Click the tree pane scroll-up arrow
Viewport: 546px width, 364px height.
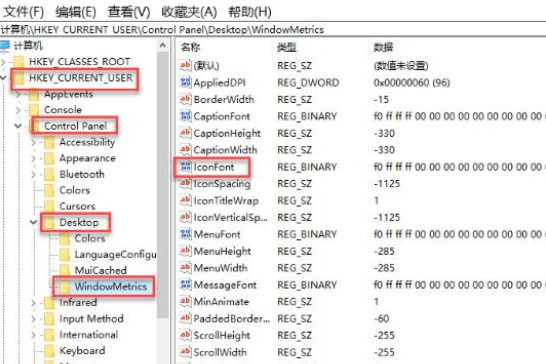(163, 45)
